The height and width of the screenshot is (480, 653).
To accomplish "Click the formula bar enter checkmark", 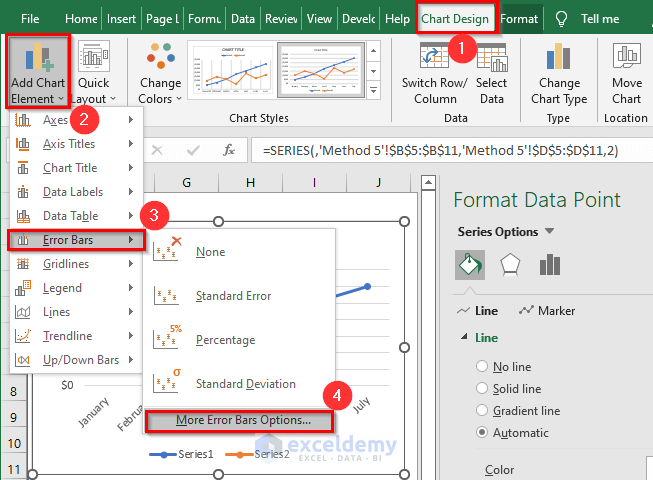I will 193,150.
